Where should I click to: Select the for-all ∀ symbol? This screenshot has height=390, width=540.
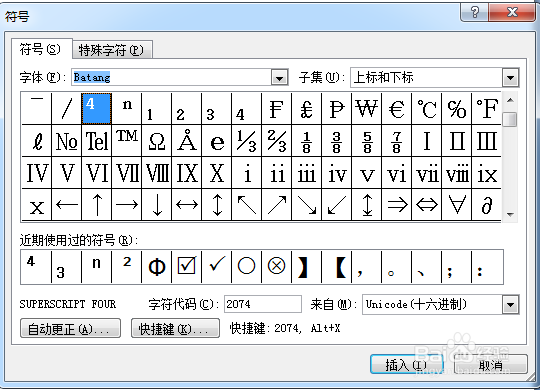point(456,205)
